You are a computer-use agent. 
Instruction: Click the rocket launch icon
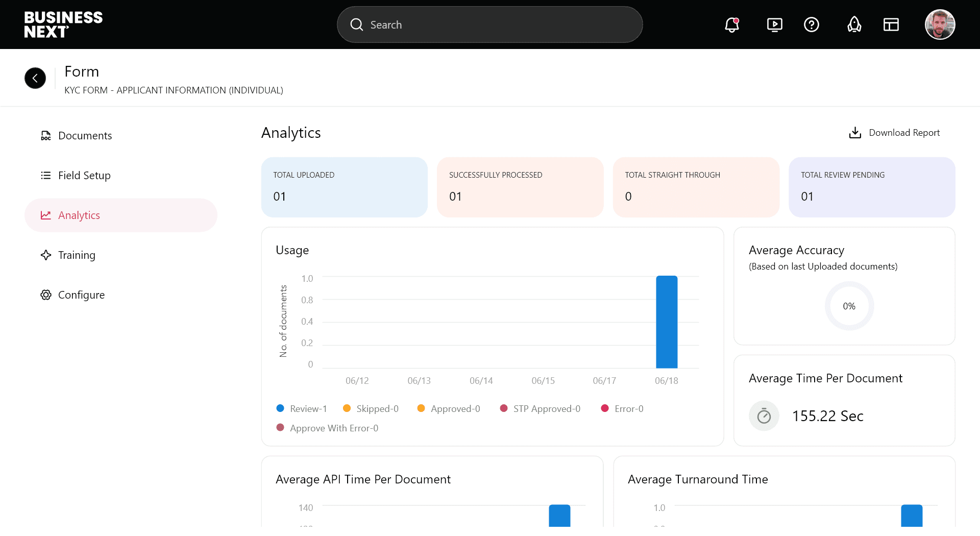coord(854,25)
